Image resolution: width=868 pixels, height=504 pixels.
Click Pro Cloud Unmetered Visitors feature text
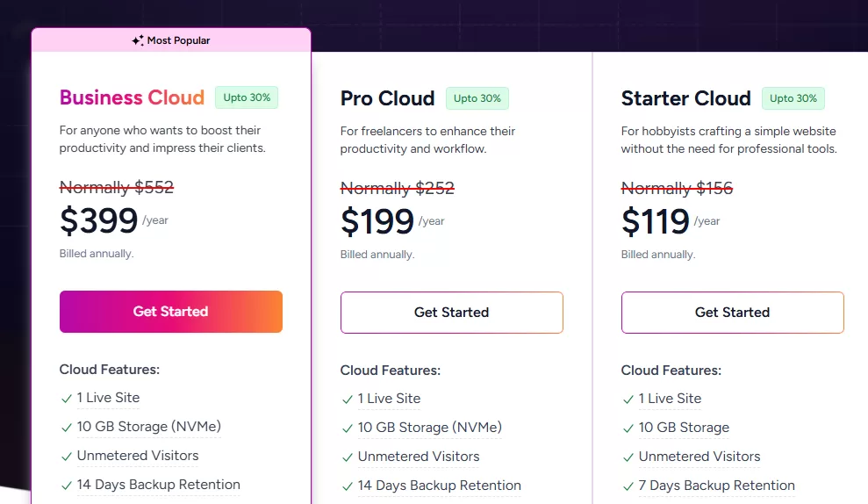(x=419, y=457)
